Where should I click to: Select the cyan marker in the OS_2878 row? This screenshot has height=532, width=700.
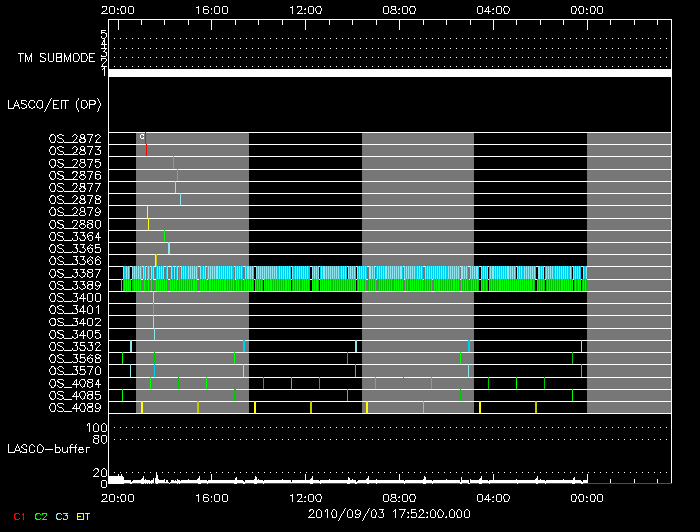[x=180, y=199]
